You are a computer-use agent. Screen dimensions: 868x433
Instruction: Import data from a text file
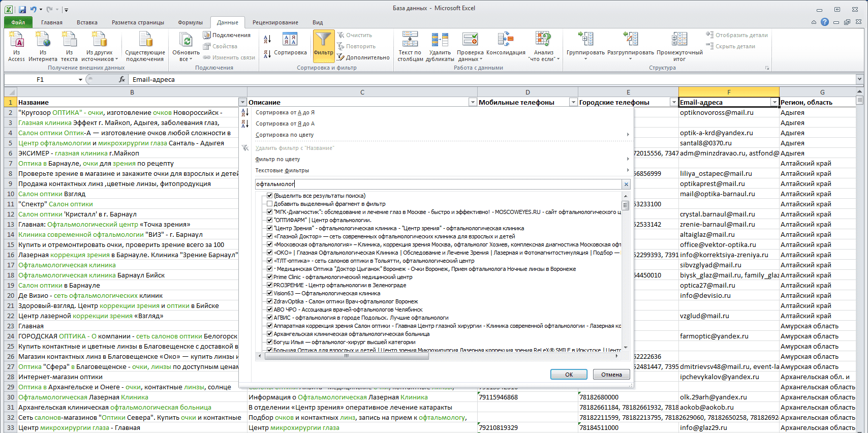point(69,46)
